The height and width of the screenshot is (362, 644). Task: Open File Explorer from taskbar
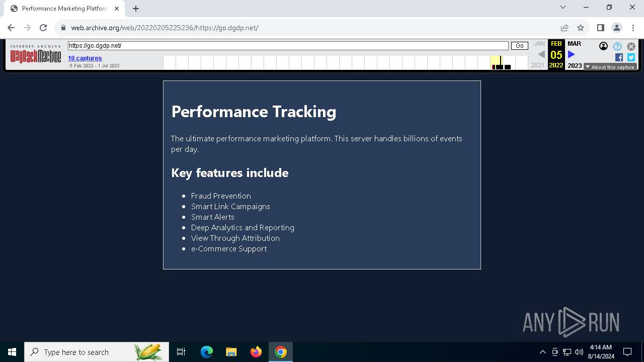click(x=231, y=352)
